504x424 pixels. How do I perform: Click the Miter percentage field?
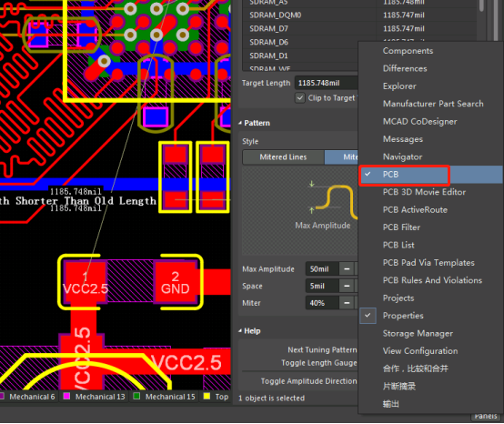tap(322, 303)
